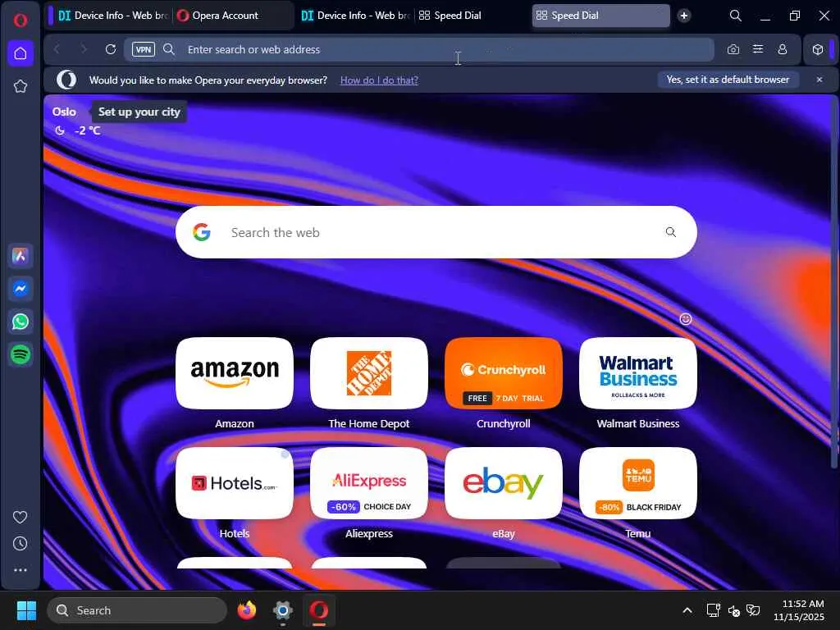Toggle the VPN badge in address bar
Screen dimensions: 840x630
144,49
